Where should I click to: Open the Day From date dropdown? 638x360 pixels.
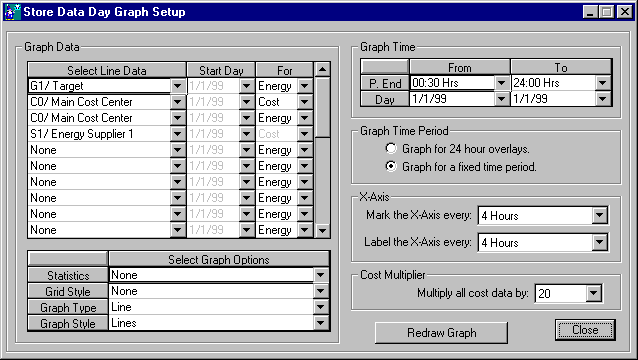[x=502, y=99]
